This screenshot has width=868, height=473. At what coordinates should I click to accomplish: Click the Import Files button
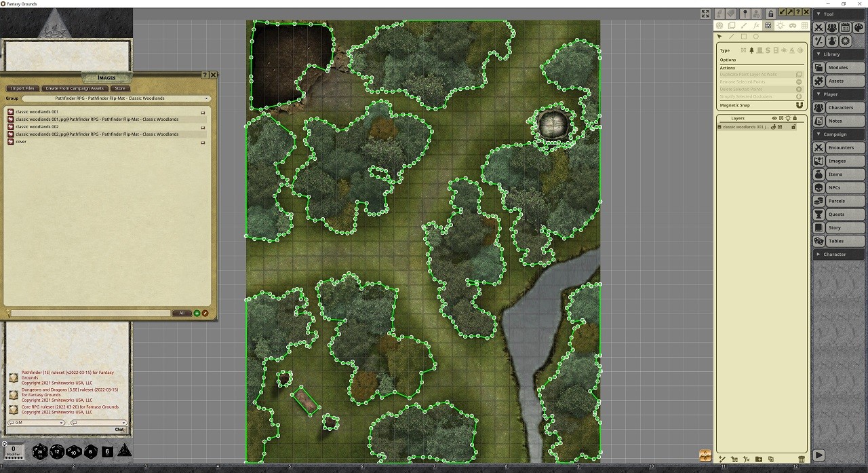22,88
